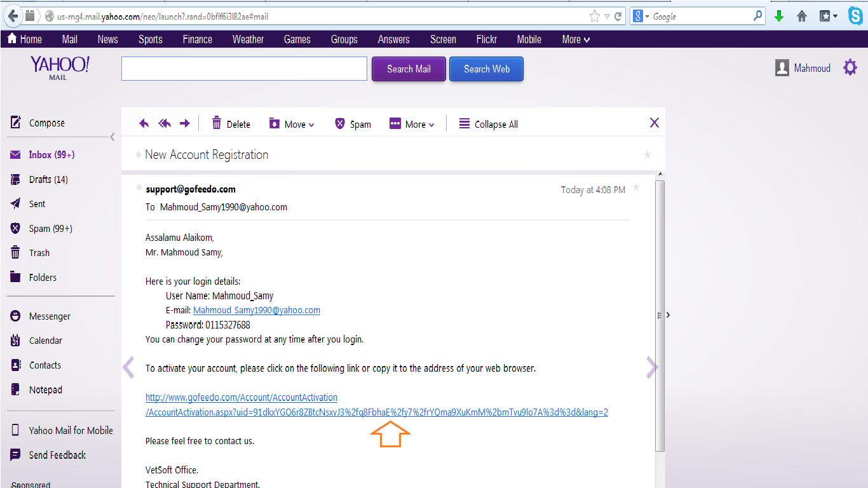Image resolution: width=868 pixels, height=488 pixels.
Task: Open the Google search engine dropdown
Action: (641, 17)
